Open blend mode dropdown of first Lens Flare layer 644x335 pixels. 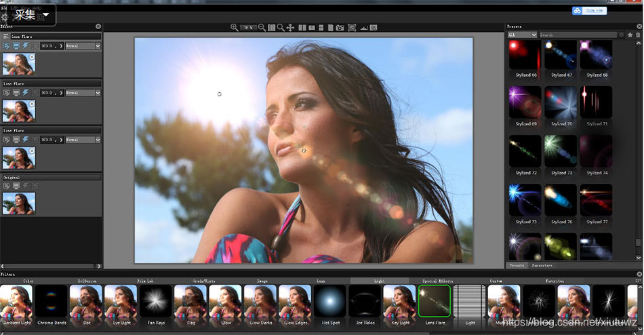coord(83,46)
